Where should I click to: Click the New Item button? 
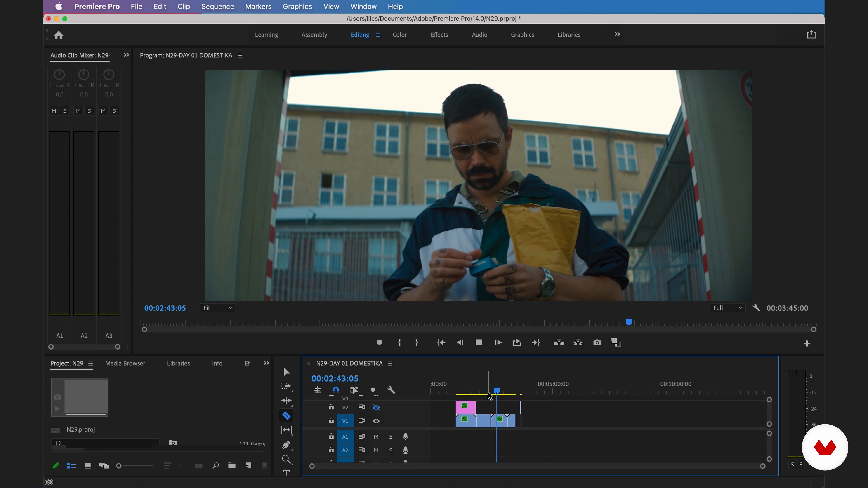click(x=248, y=465)
